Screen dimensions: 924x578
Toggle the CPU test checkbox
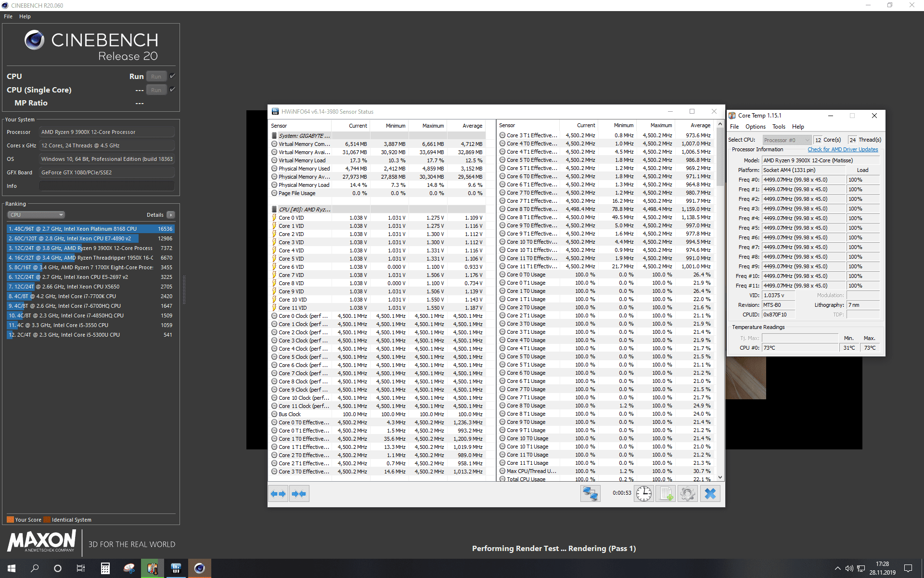[x=172, y=76]
